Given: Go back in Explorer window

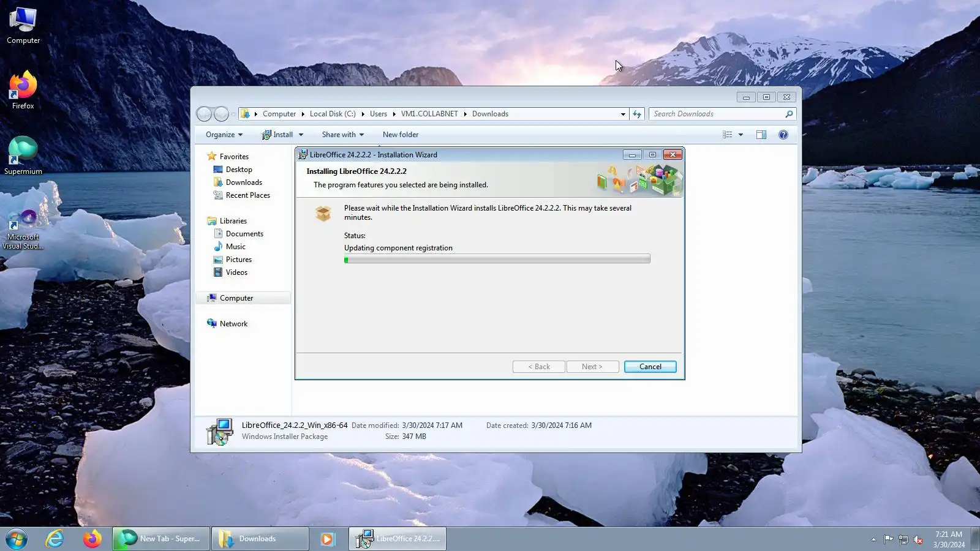Looking at the screenshot, I should (x=205, y=114).
